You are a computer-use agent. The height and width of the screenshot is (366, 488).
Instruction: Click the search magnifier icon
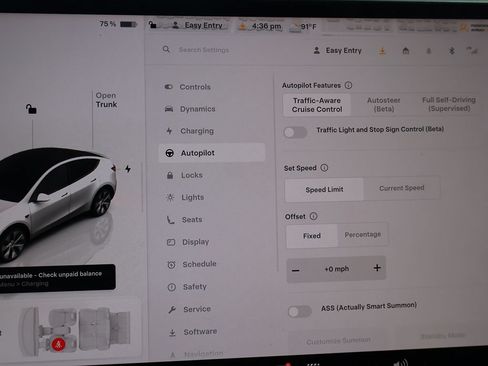click(166, 50)
